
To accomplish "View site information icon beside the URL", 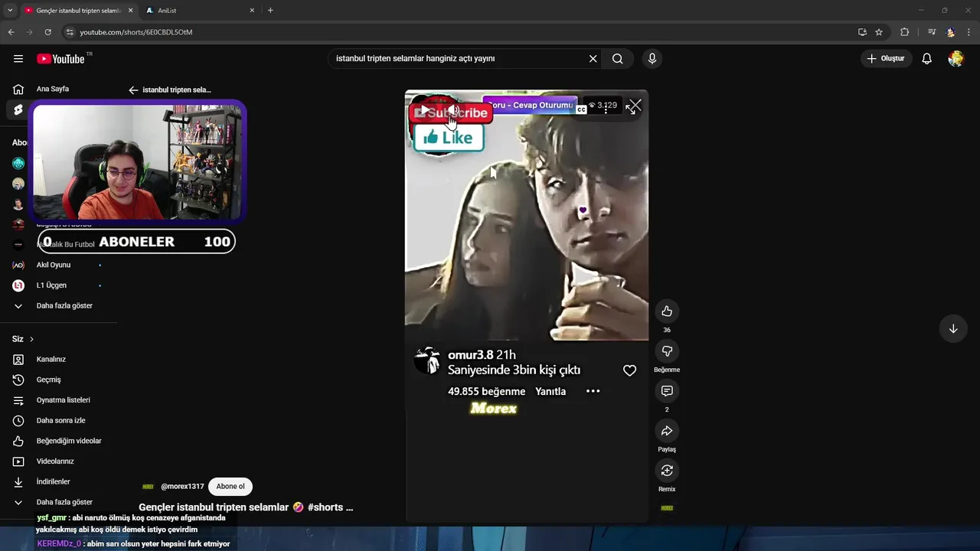I will [69, 32].
